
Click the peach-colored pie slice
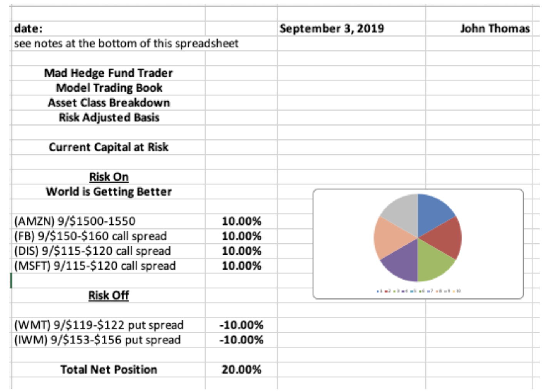pos(389,238)
